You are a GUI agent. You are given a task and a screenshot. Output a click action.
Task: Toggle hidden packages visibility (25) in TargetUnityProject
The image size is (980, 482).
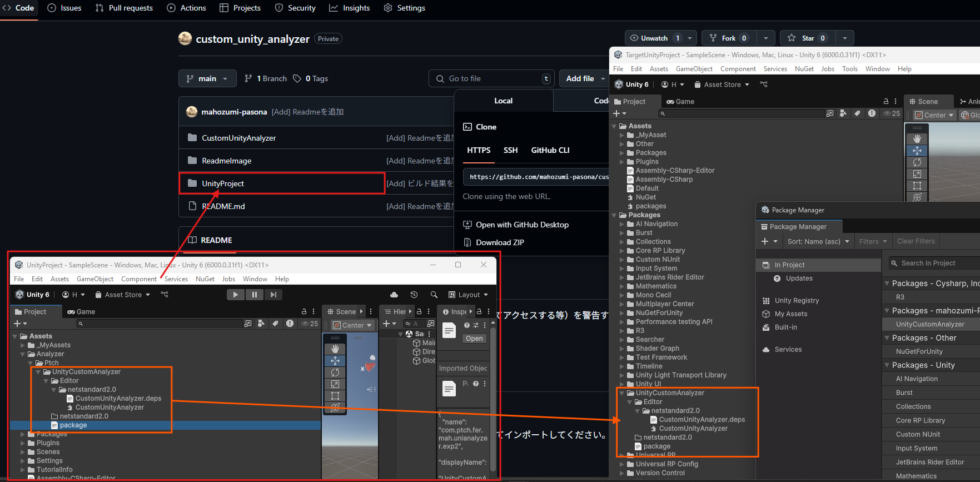[892, 113]
